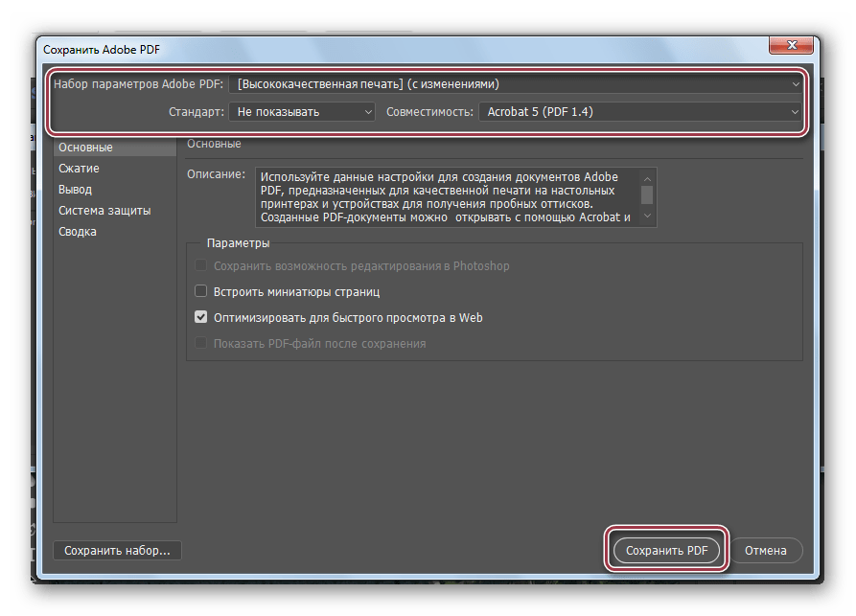Close the Save Adobe PDF dialog window
This screenshot has width=856, height=616.
pos(795,45)
